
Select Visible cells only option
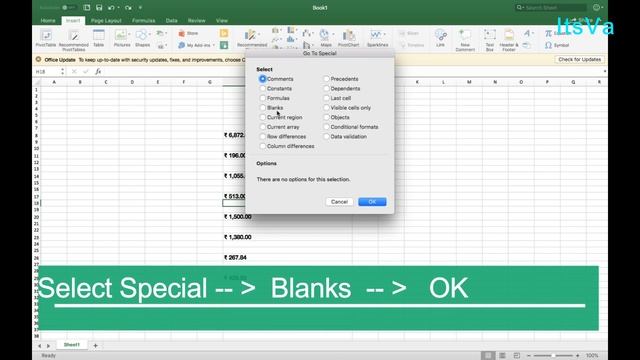pyautogui.click(x=326, y=108)
